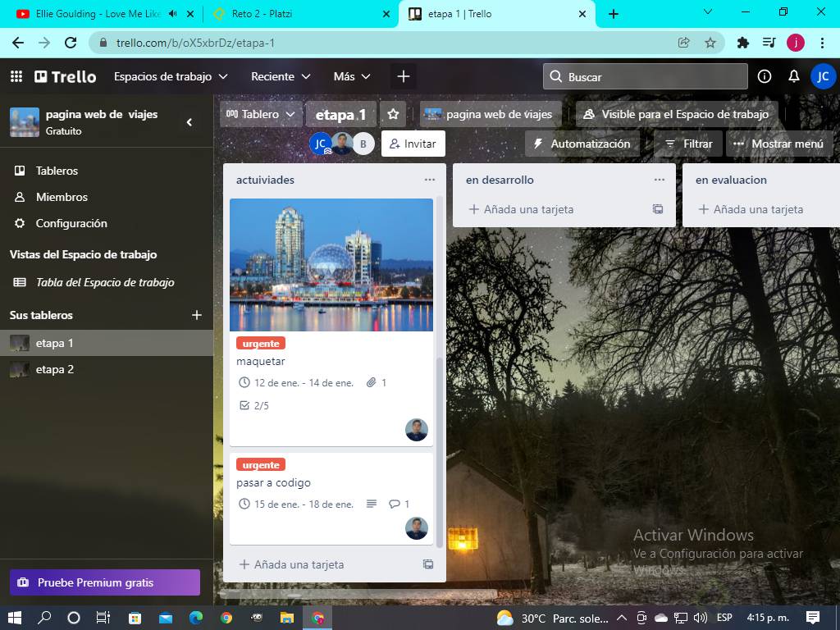840x630 pixels.
Task: Click the Buscar search field
Action: click(x=646, y=76)
